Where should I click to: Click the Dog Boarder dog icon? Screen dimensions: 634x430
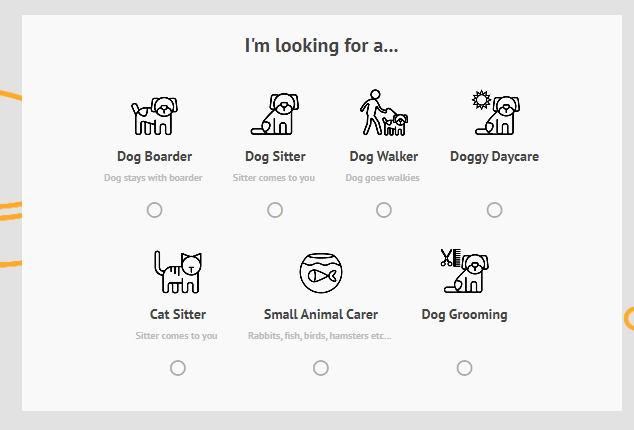pyautogui.click(x=154, y=115)
